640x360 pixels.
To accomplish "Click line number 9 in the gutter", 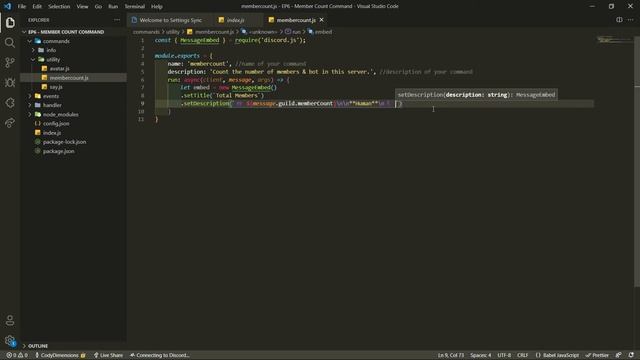I will (142, 103).
